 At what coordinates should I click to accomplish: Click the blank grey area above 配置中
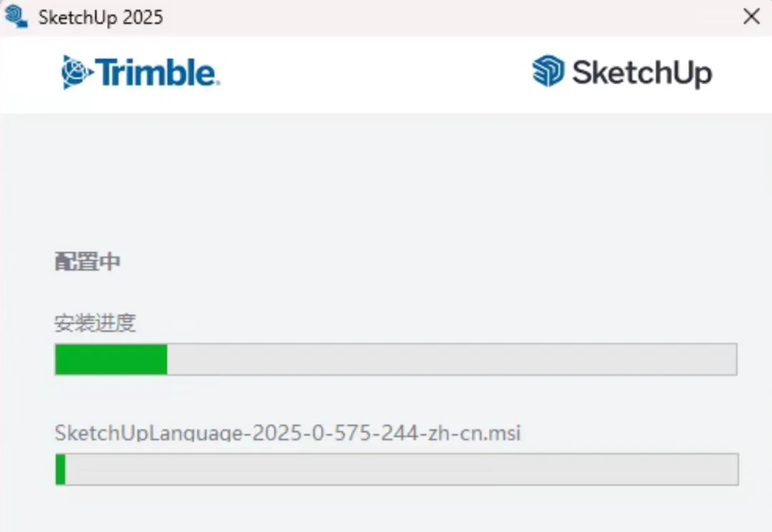point(386,179)
